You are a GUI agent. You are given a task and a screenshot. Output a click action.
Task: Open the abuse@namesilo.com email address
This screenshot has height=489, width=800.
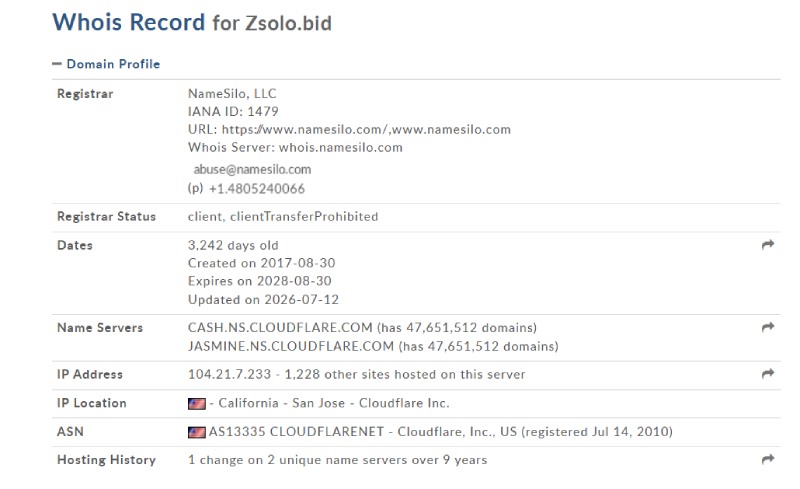click(x=252, y=169)
